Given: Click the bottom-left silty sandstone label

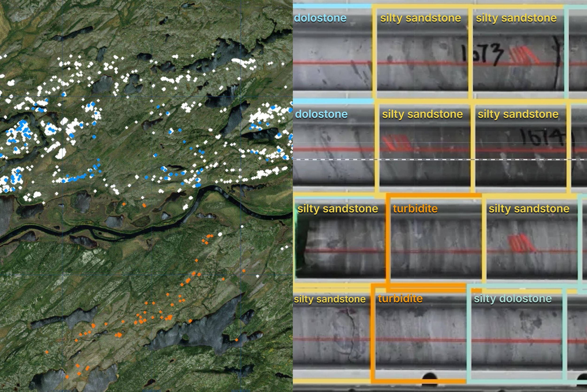Looking at the screenshot, I should tap(330, 299).
